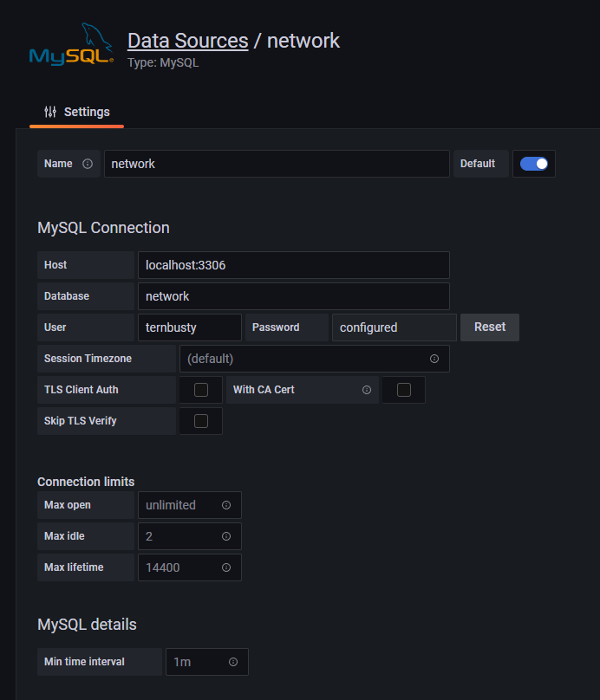
Task: Check the Skip TLS Verify box
Action: (x=201, y=421)
